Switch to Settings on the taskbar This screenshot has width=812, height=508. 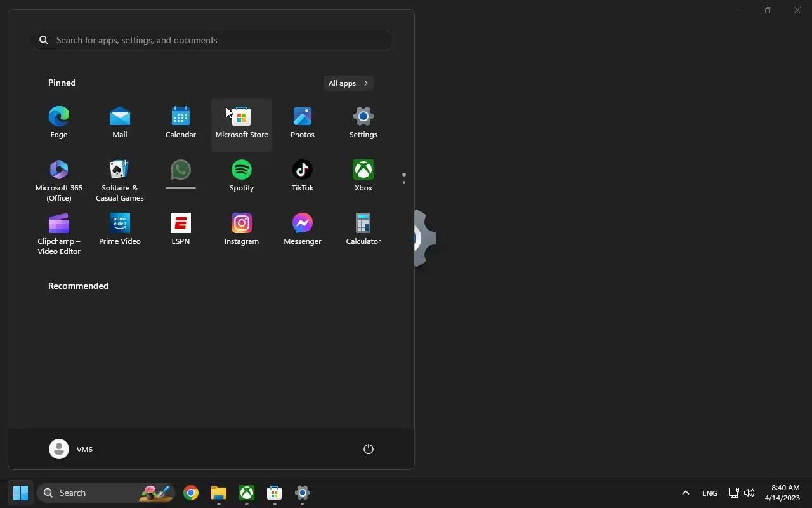coord(303,493)
